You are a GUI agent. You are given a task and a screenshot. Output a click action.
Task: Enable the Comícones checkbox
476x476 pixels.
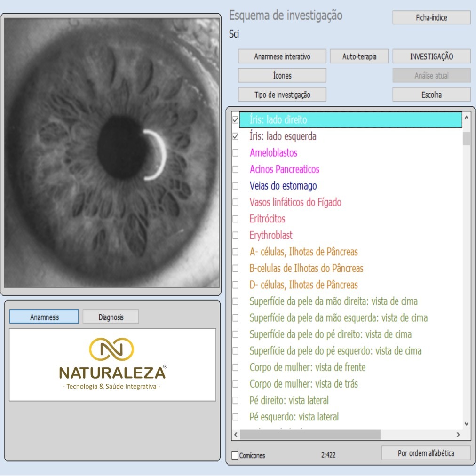(235, 455)
